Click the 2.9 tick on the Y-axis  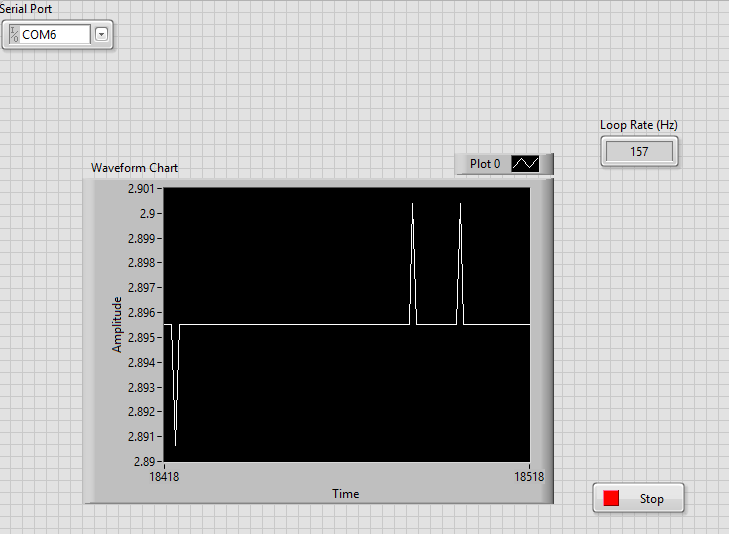[x=148, y=214]
